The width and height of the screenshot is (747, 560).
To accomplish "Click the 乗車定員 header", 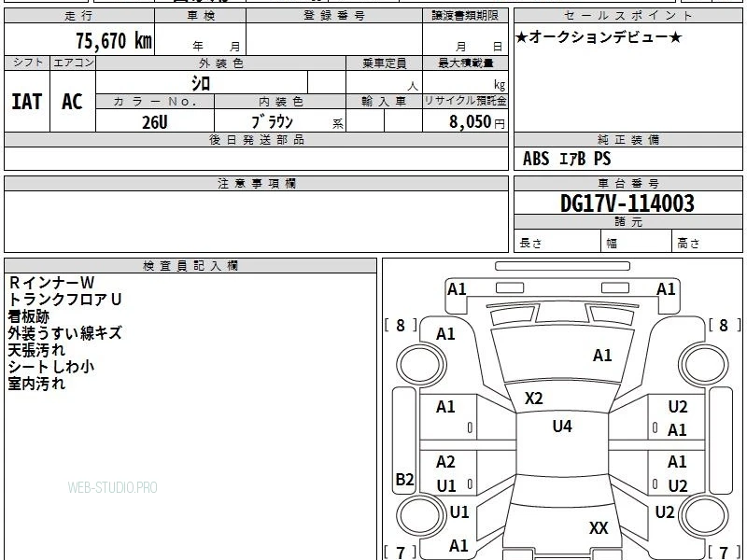I will (385, 63).
